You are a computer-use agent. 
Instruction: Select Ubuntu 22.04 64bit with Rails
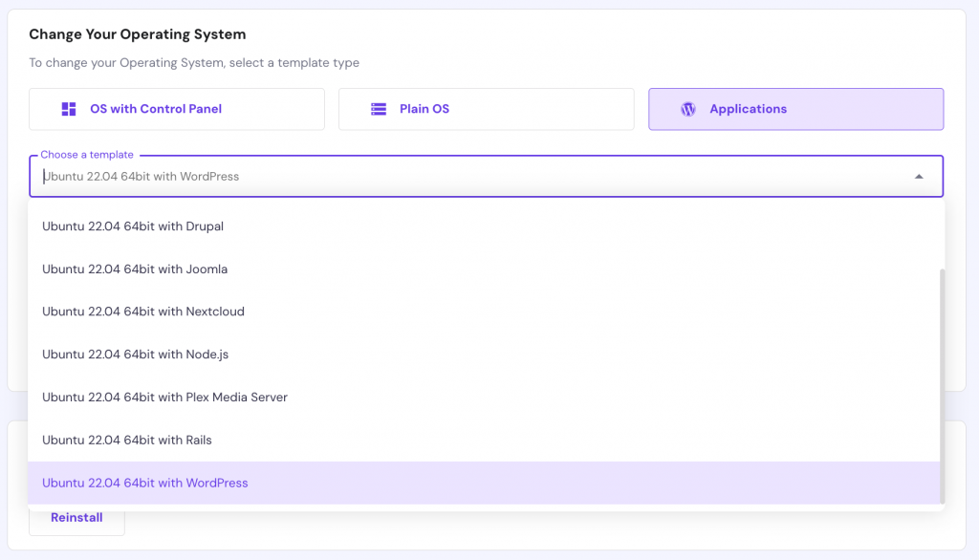pos(127,440)
